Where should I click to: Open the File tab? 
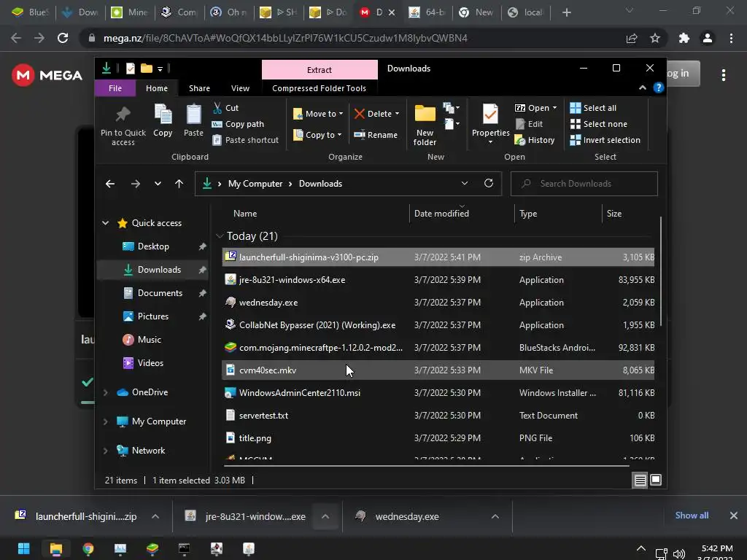[x=115, y=88]
